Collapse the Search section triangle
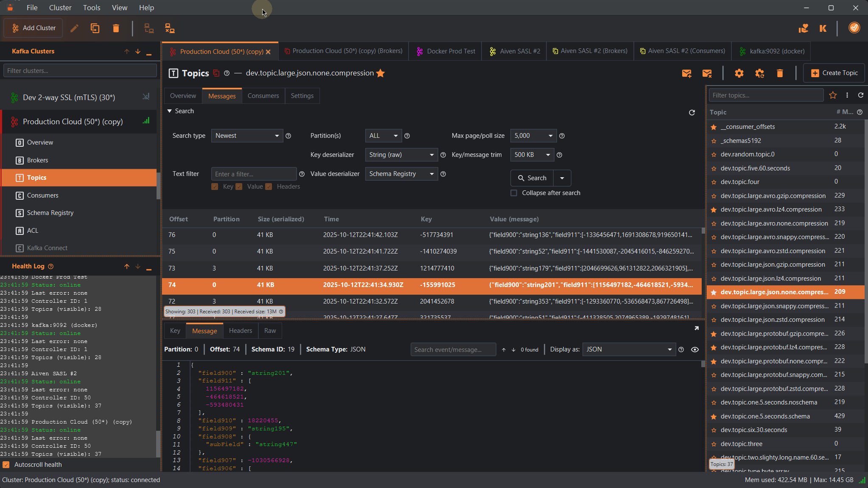 pos(170,111)
